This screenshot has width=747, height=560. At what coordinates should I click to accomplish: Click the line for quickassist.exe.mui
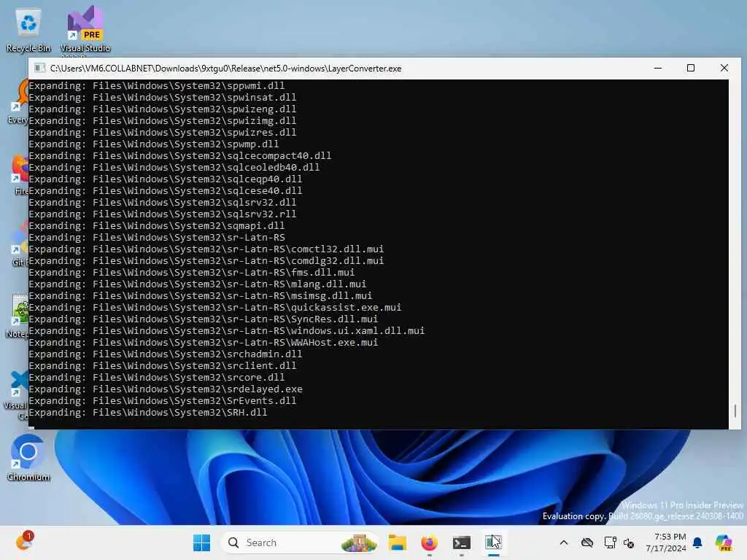click(215, 308)
